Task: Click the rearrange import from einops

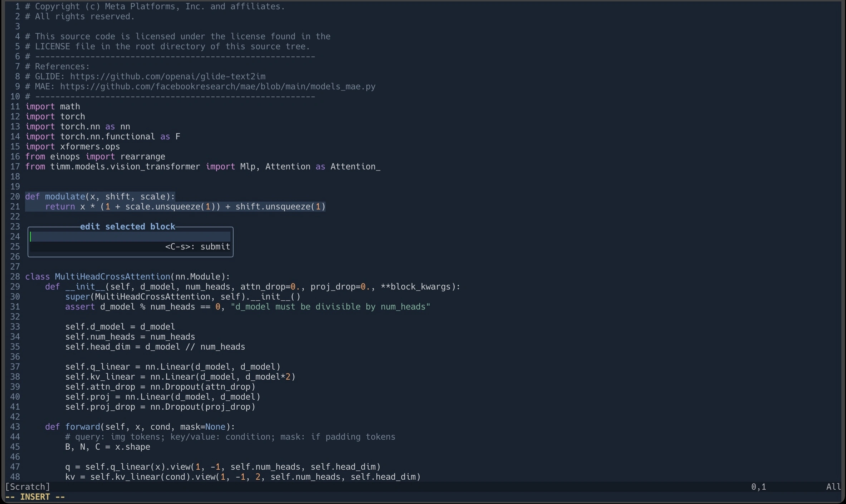Action: (x=143, y=157)
